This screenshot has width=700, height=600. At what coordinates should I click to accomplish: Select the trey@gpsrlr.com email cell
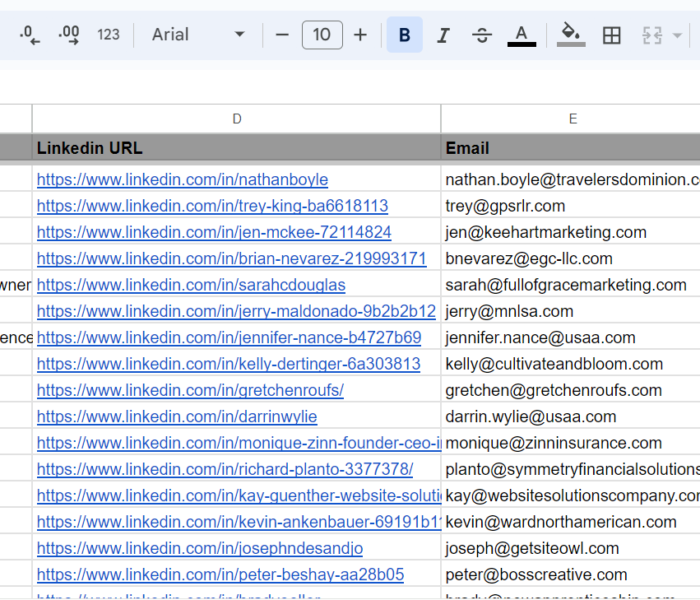click(x=571, y=206)
